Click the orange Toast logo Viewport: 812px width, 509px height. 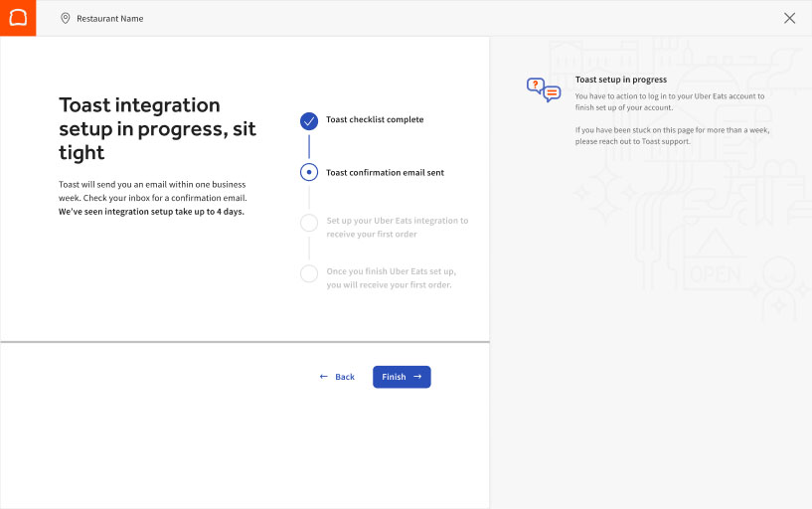[18, 18]
